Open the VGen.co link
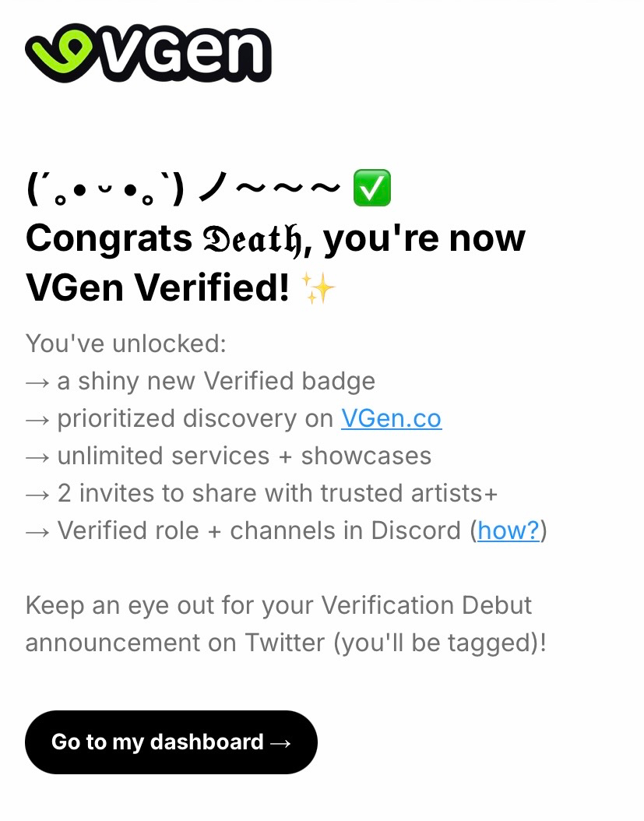644x821 pixels. point(391,419)
